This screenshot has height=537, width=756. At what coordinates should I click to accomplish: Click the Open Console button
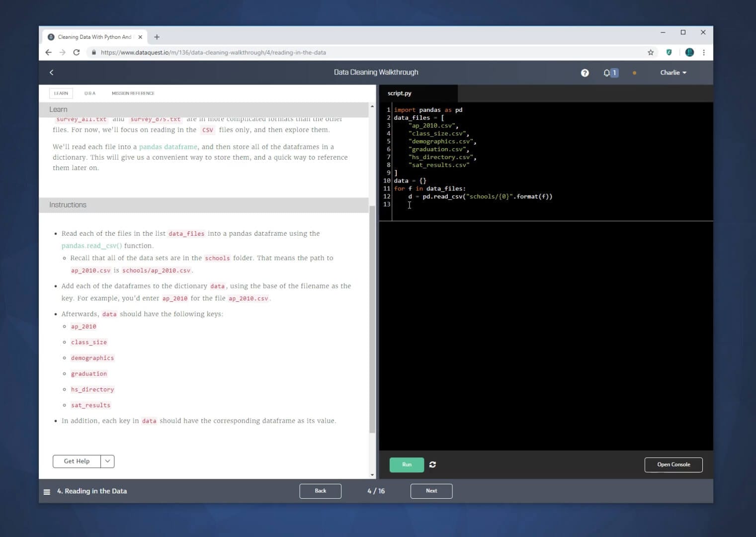pos(673,464)
